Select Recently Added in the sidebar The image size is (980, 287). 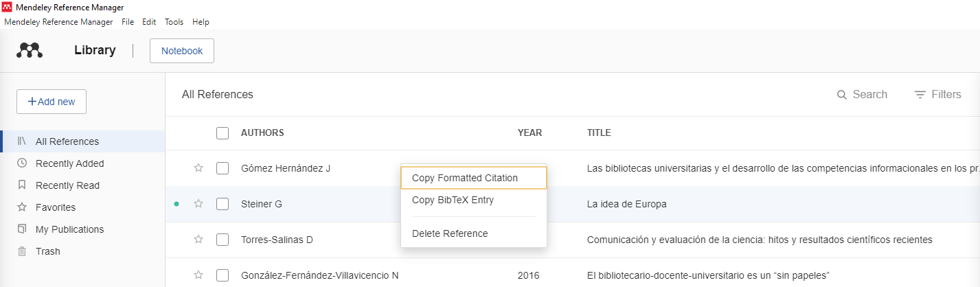[x=82, y=163]
